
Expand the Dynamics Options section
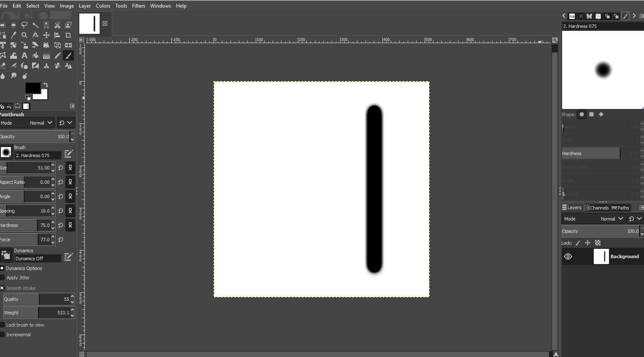2,268
